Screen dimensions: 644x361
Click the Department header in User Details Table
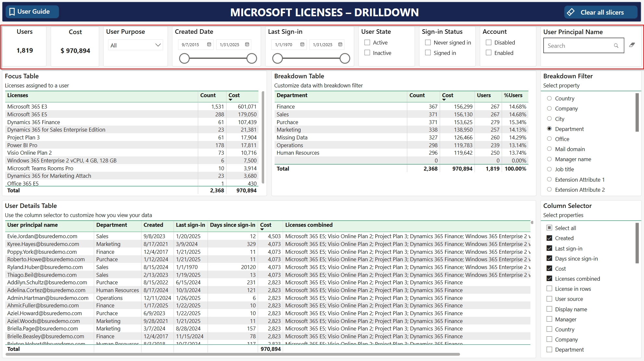point(112,225)
